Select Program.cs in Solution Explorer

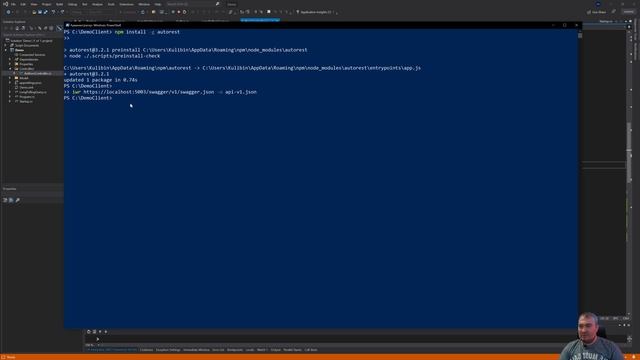27,97
